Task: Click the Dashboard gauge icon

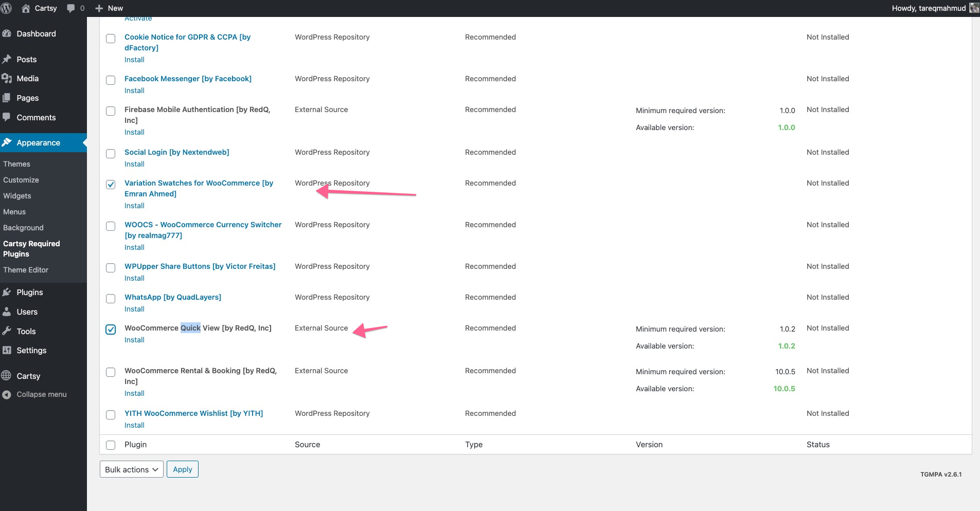Action: 7,33
